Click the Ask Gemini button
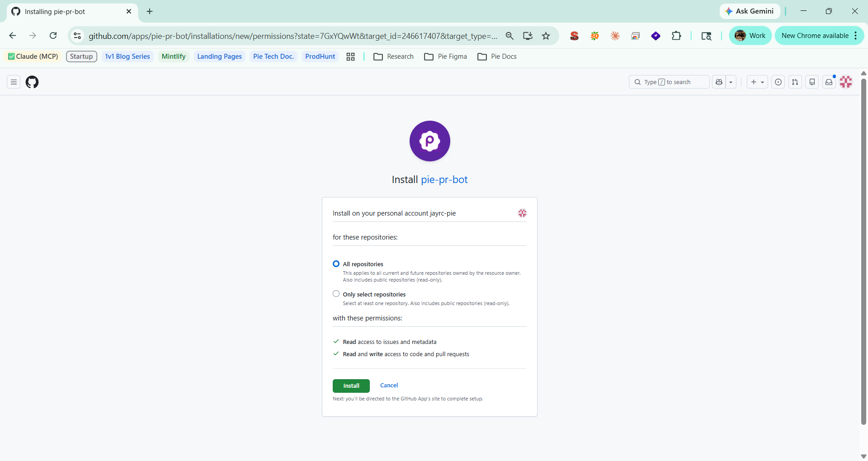This screenshot has height=461, width=868. tap(750, 11)
